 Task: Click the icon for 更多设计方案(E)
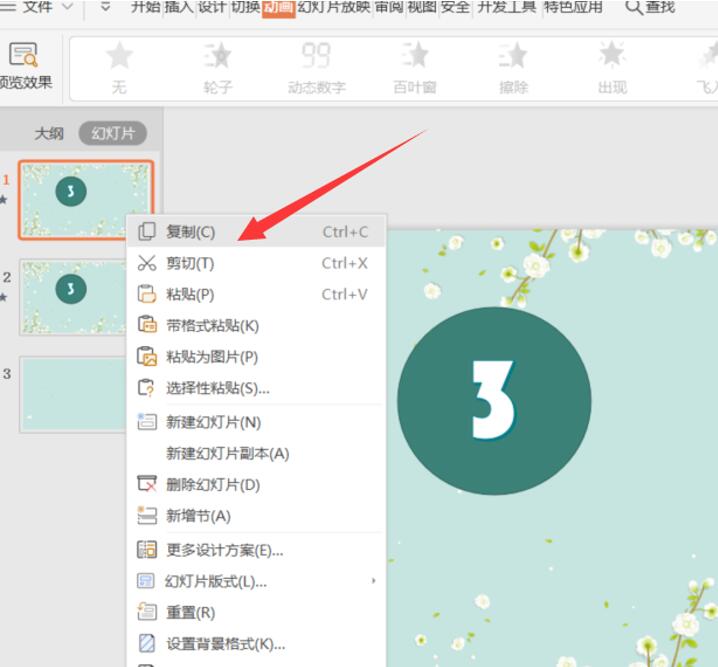point(147,549)
